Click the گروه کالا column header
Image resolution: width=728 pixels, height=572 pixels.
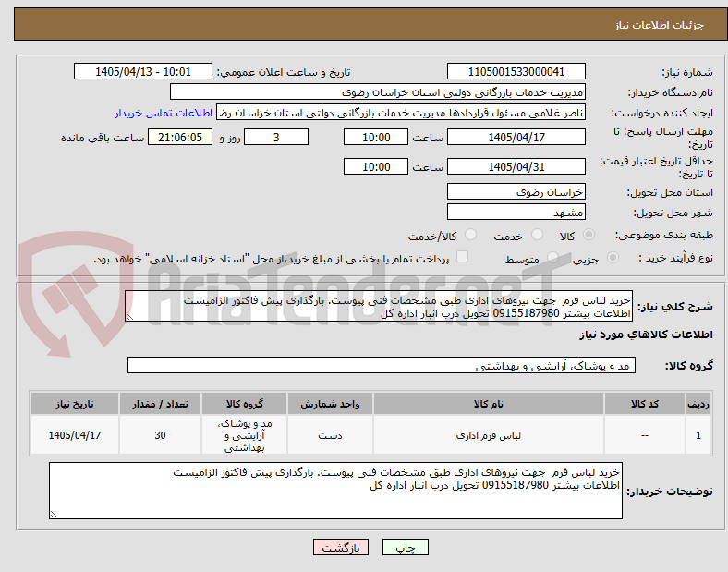(x=244, y=404)
